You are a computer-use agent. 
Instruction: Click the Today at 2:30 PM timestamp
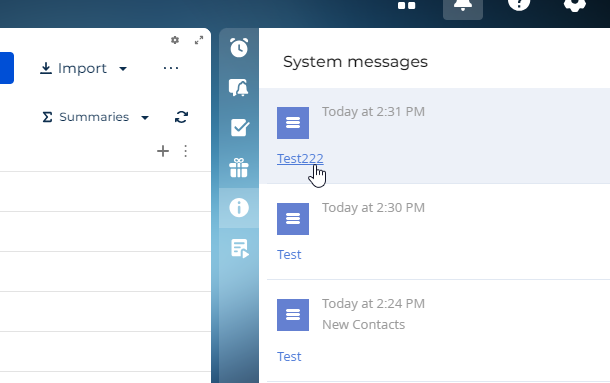pyautogui.click(x=373, y=207)
